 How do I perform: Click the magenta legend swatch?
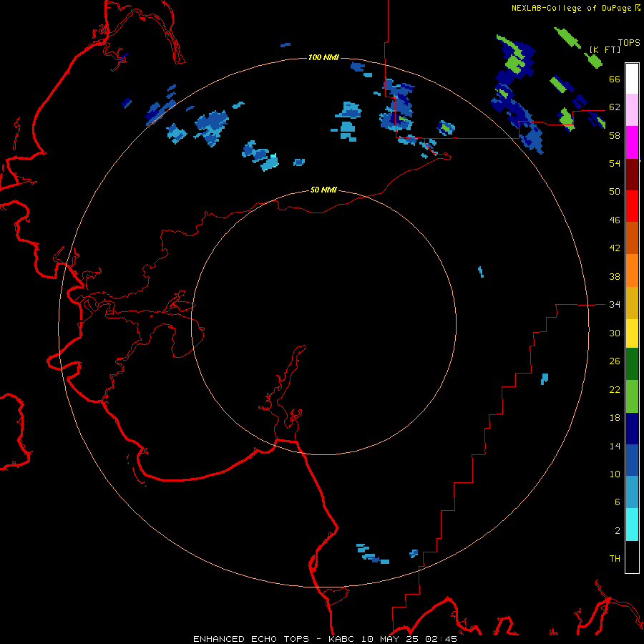[632, 142]
